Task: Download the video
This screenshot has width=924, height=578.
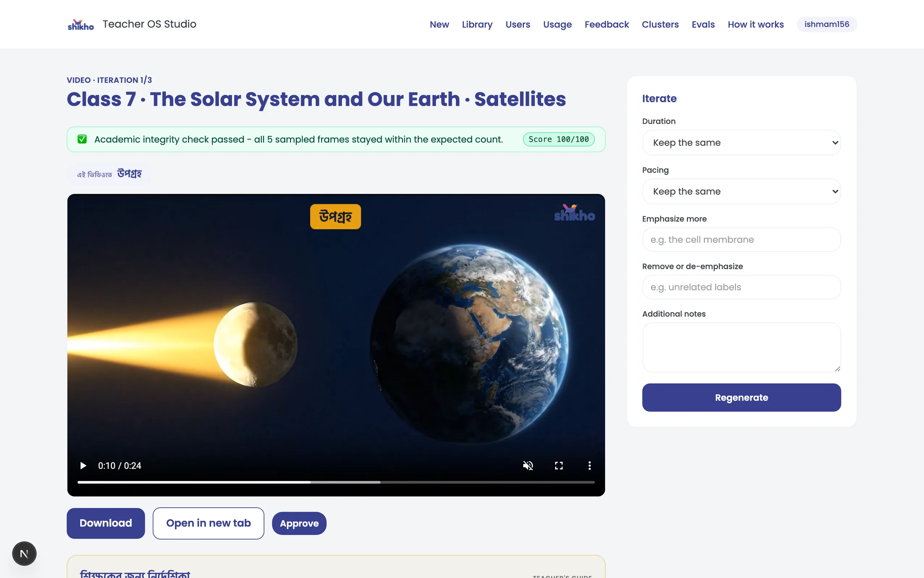Action: click(x=106, y=523)
